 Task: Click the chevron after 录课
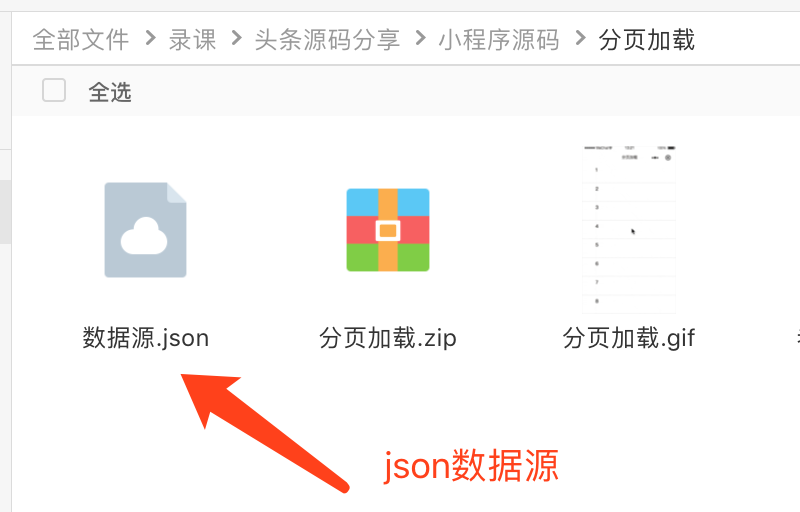236,38
